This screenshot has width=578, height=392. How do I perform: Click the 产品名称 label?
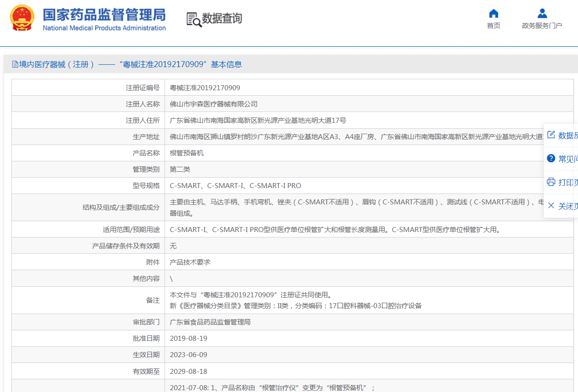146,153
